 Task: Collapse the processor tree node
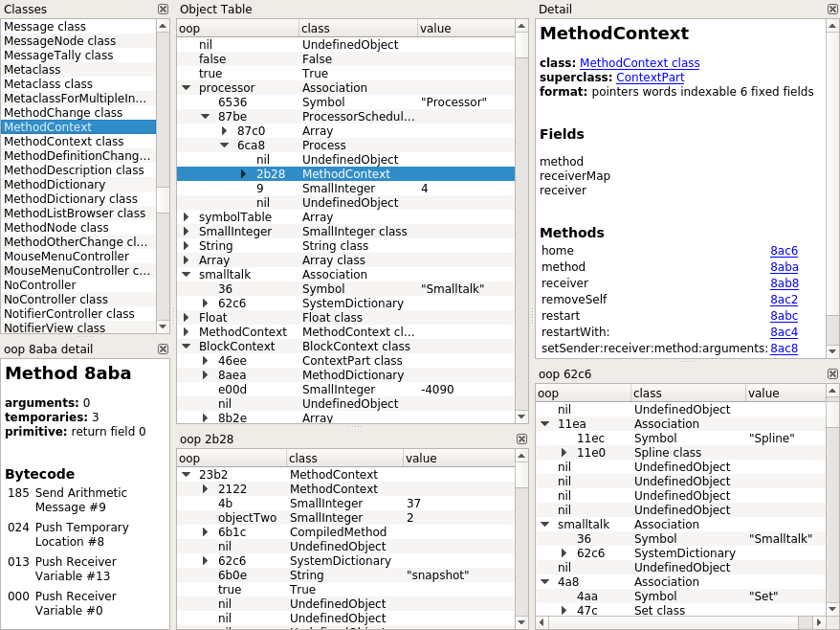pos(186,88)
